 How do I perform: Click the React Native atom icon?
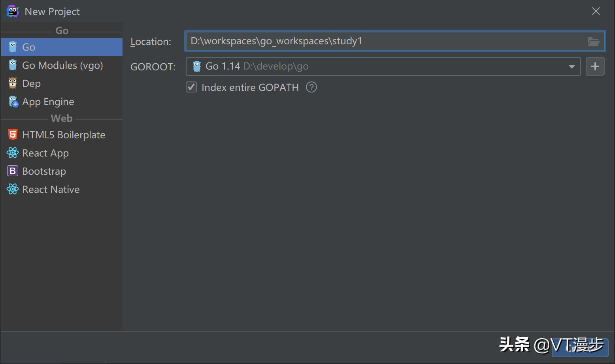(x=13, y=189)
